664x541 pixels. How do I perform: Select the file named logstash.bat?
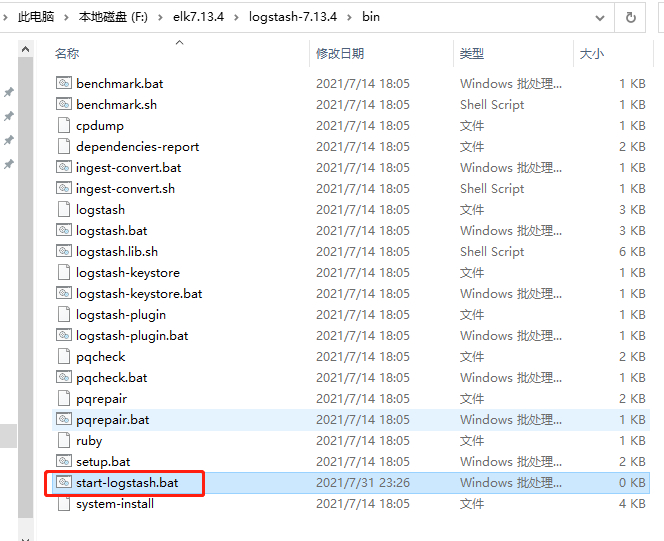112,231
